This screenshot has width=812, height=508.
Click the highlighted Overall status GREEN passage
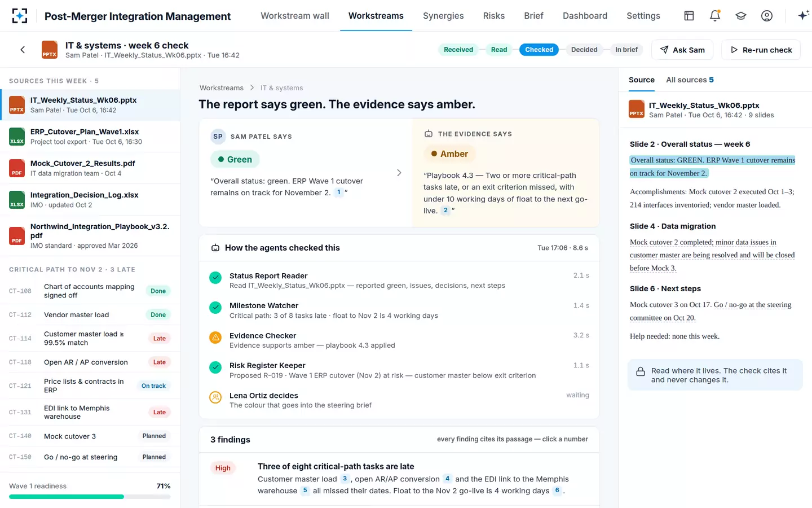coord(713,167)
